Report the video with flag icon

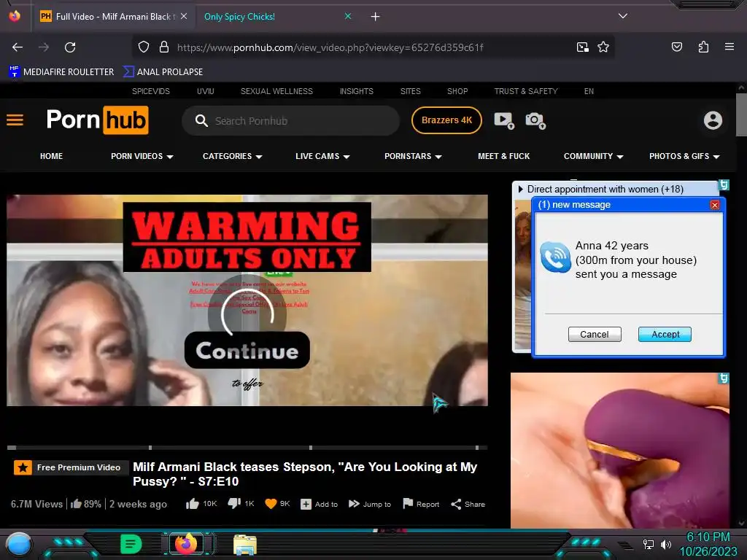click(421, 504)
